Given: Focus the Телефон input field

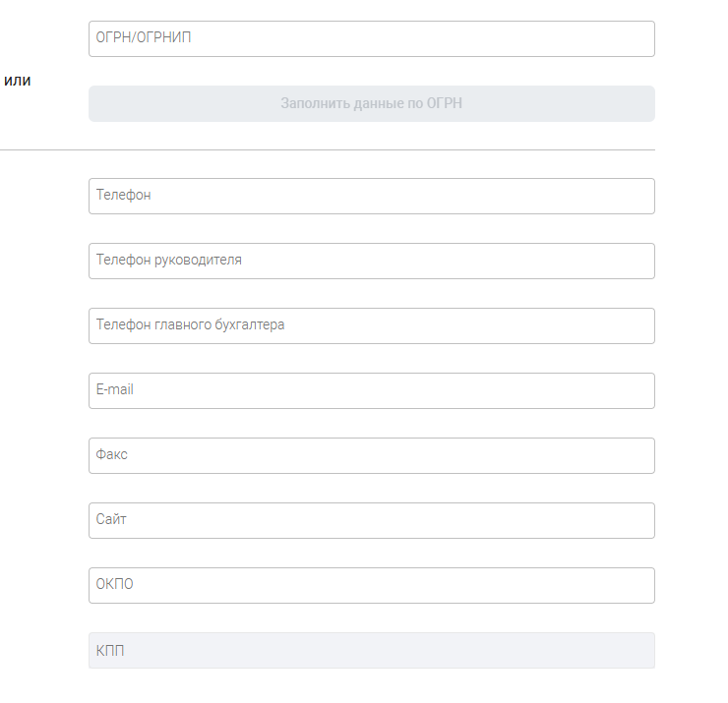Looking at the screenshot, I should pyautogui.click(x=371, y=196).
